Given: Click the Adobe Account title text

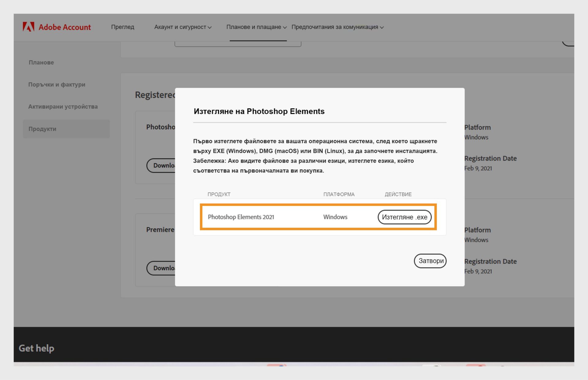Looking at the screenshot, I should (65, 27).
